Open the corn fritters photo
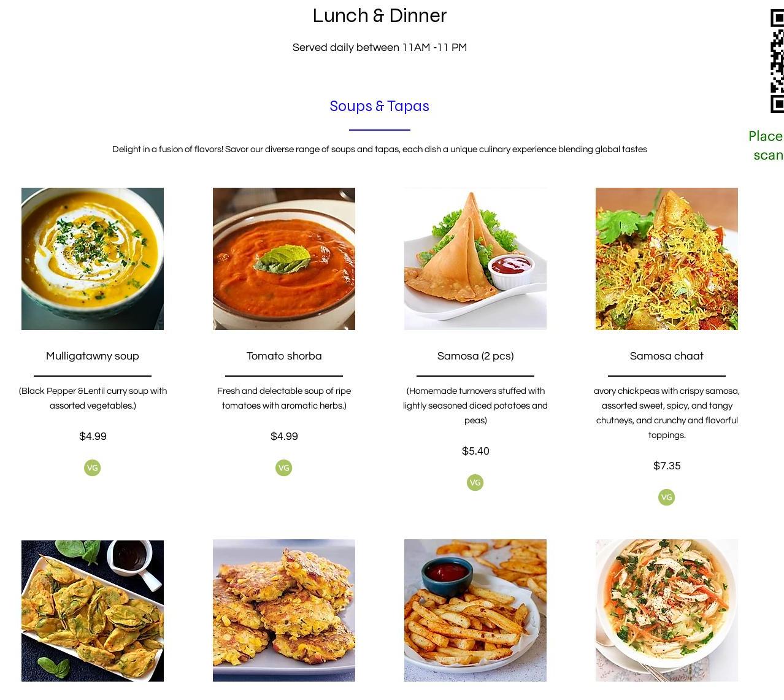Screen dimensions: 784x700 (284, 610)
